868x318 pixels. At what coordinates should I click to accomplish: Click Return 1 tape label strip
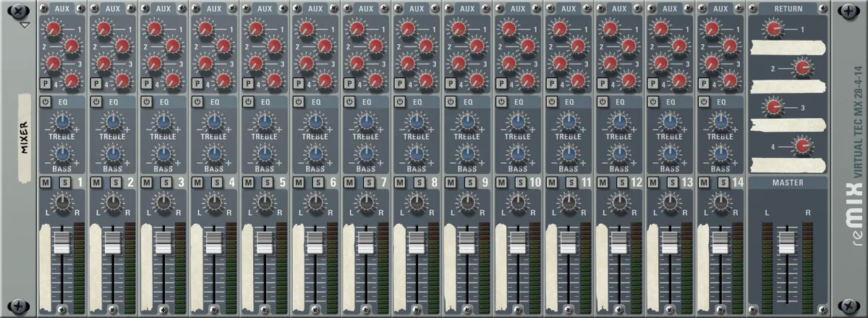[787, 49]
